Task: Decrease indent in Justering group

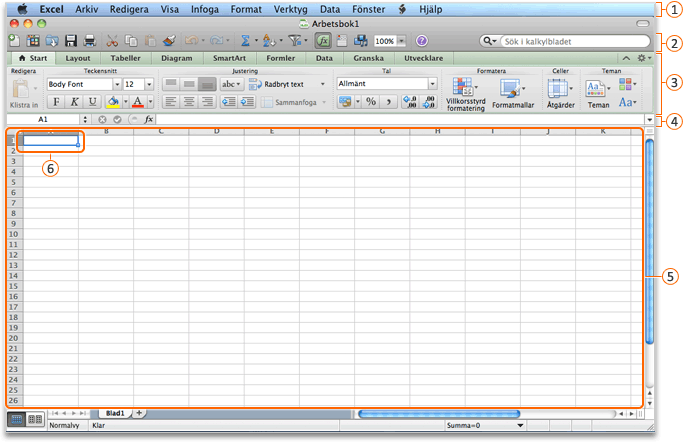Action: [x=228, y=102]
